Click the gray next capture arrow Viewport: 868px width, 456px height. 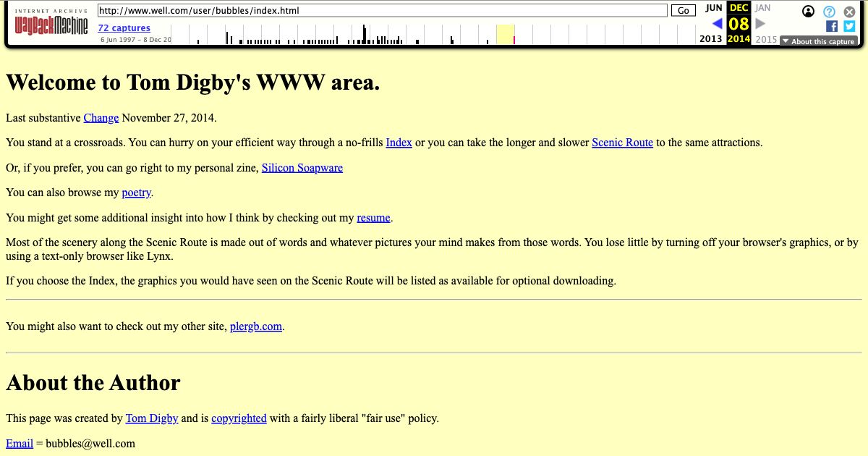click(759, 22)
